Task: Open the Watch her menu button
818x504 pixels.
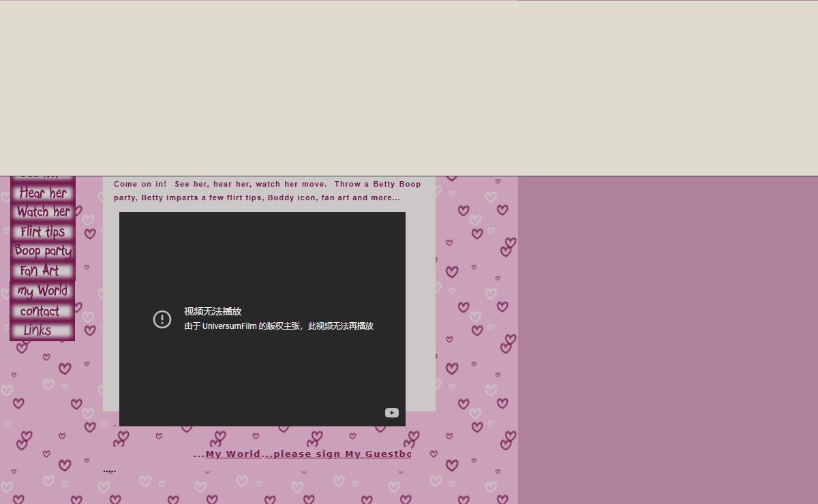Action: coord(42,212)
